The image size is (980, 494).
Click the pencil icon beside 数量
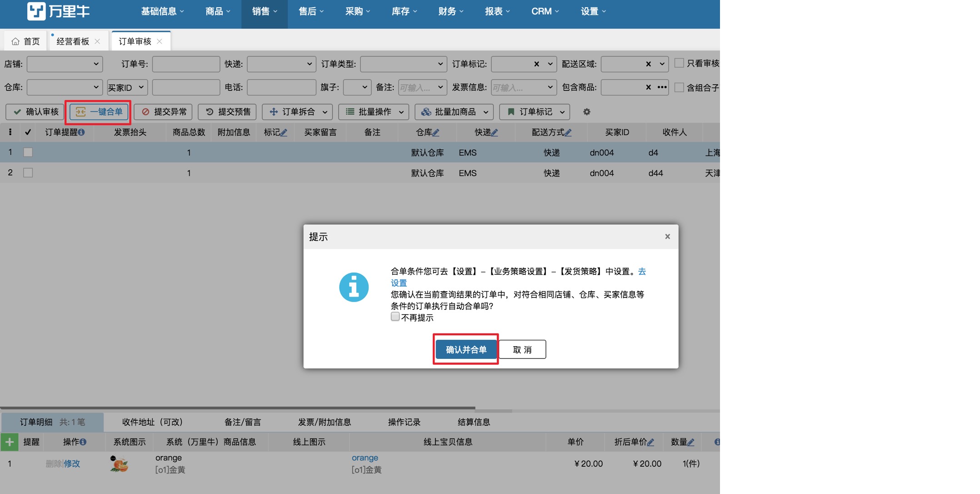point(691,442)
